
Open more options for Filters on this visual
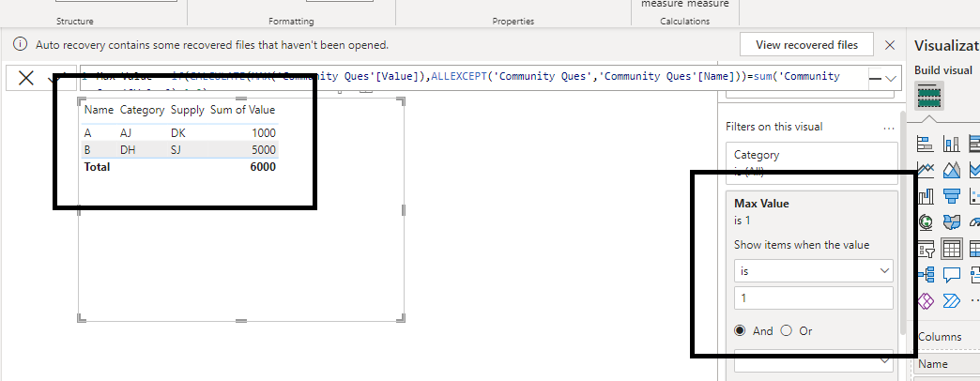point(889,128)
